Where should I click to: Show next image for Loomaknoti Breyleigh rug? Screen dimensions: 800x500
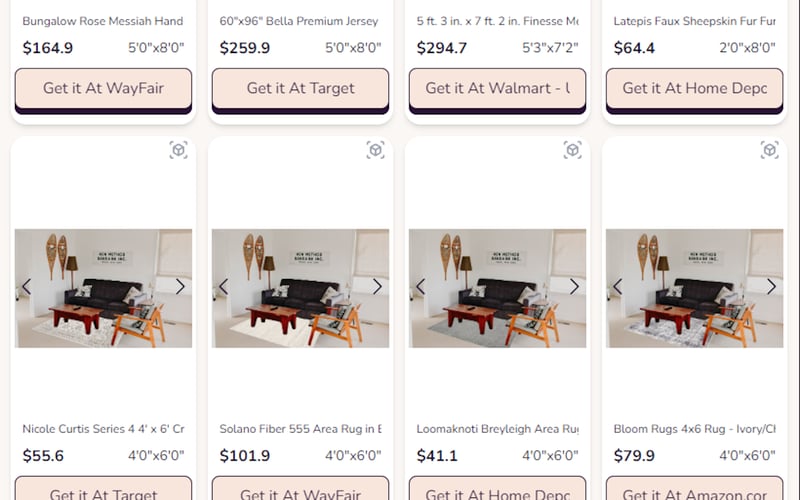574,287
